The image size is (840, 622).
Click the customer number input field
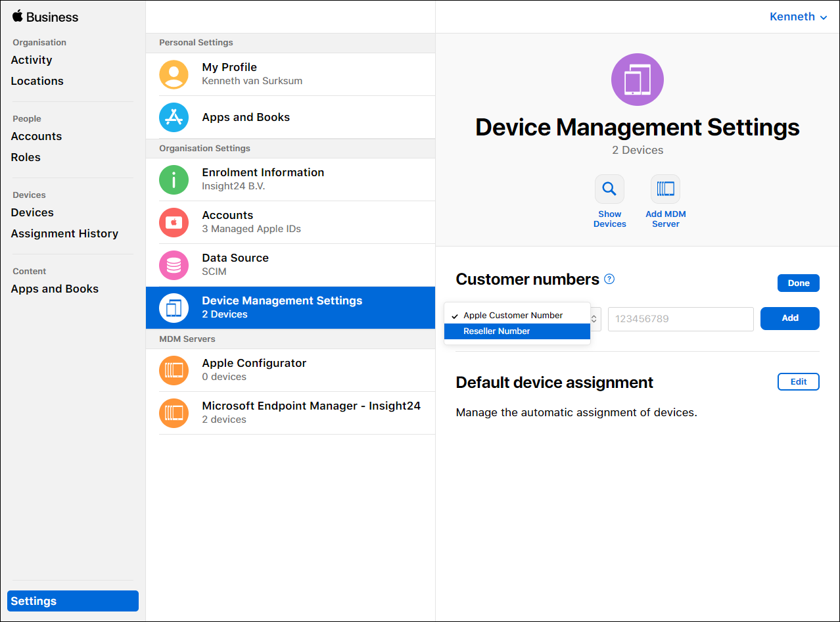681,319
